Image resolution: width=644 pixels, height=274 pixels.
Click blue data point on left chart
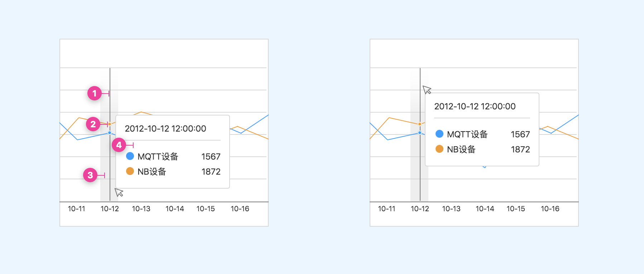110,133
